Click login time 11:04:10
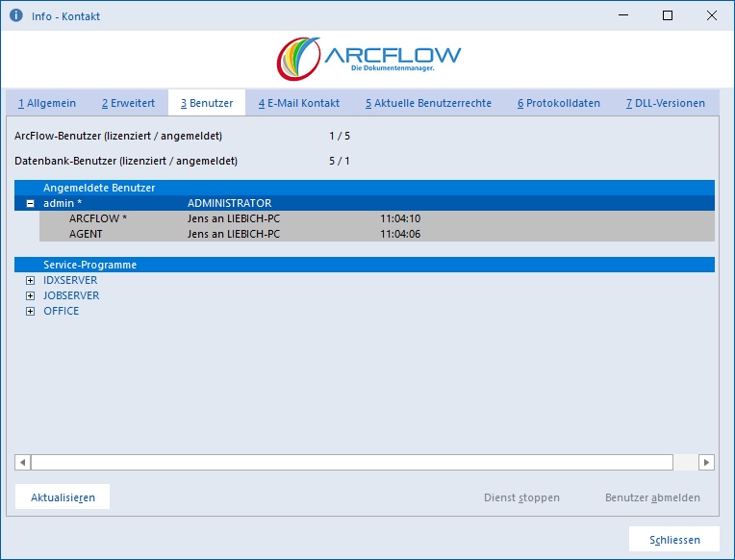The width and height of the screenshot is (735, 560). pyautogui.click(x=400, y=218)
